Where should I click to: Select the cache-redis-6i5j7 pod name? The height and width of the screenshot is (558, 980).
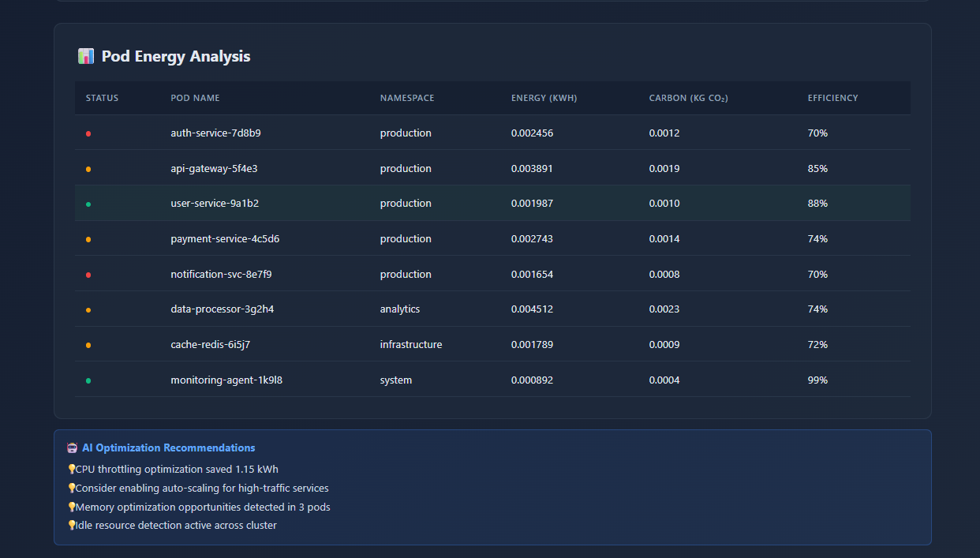point(210,345)
